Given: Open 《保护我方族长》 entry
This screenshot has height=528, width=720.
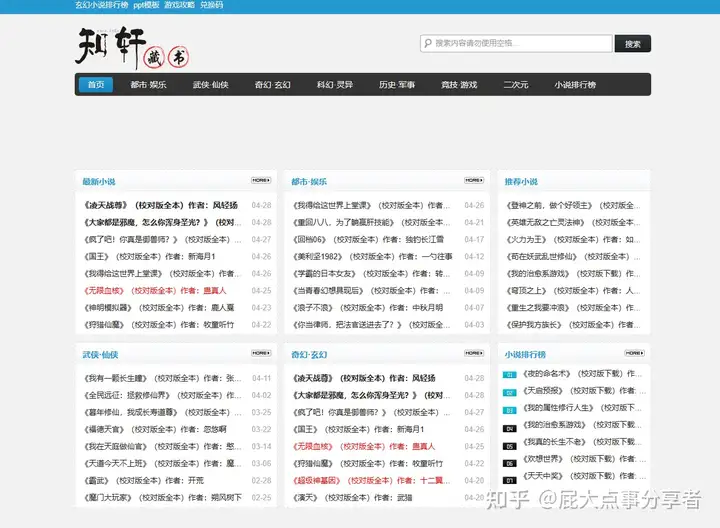Looking at the screenshot, I should 573,325.
